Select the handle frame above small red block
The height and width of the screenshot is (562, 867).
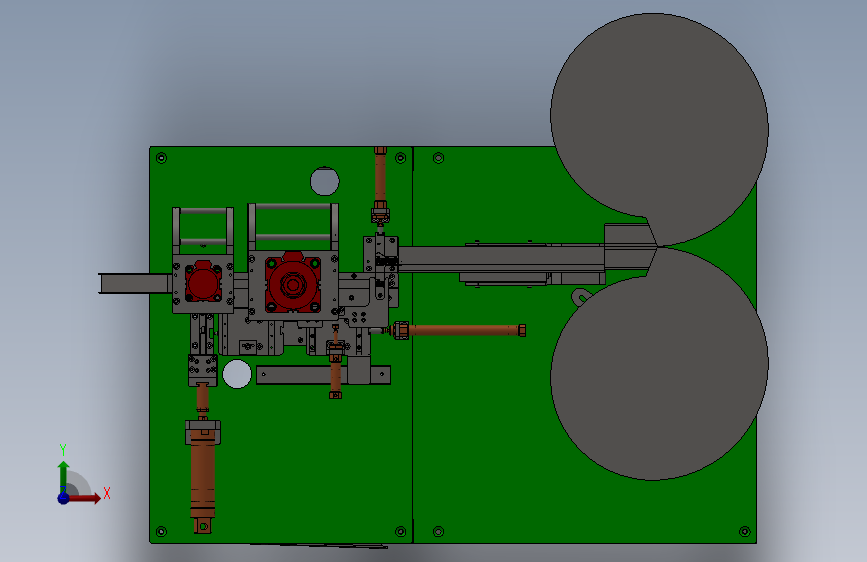point(203,230)
